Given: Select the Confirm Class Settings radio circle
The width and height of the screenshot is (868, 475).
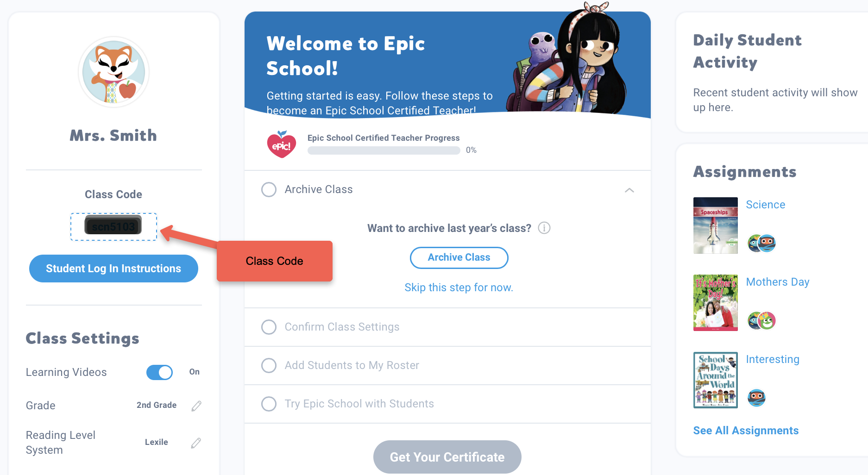Looking at the screenshot, I should click(x=269, y=327).
